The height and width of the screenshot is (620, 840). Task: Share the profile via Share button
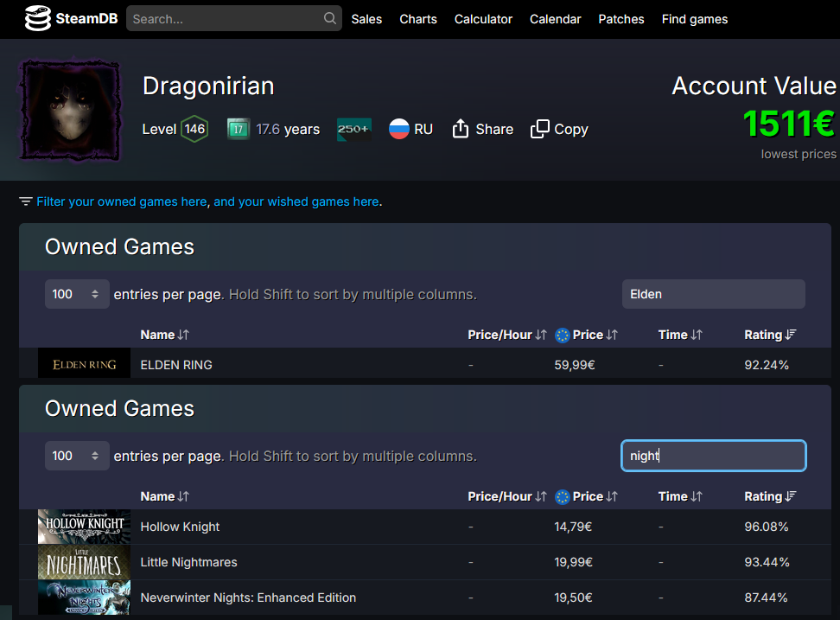pyautogui.click(x=483, y=129)
